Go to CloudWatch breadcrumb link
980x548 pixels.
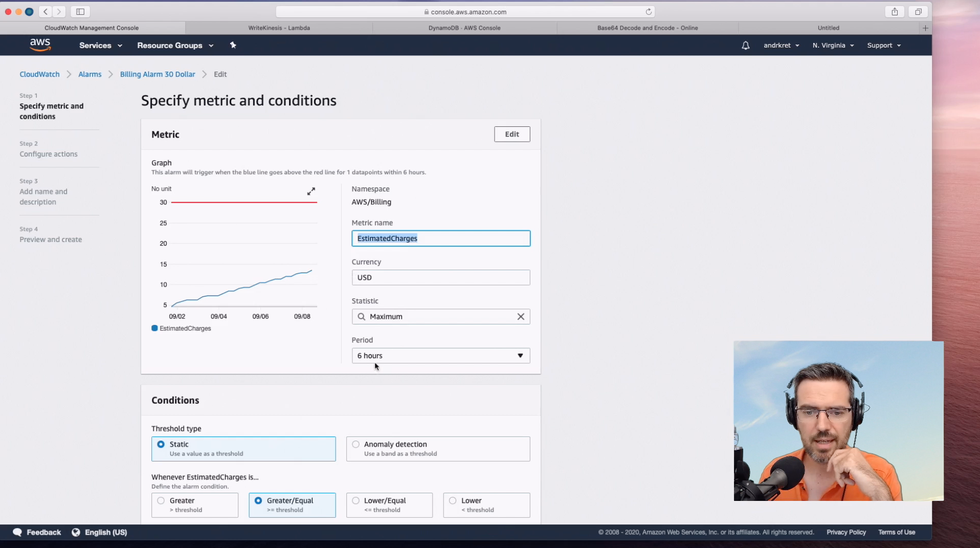[39, 74]
